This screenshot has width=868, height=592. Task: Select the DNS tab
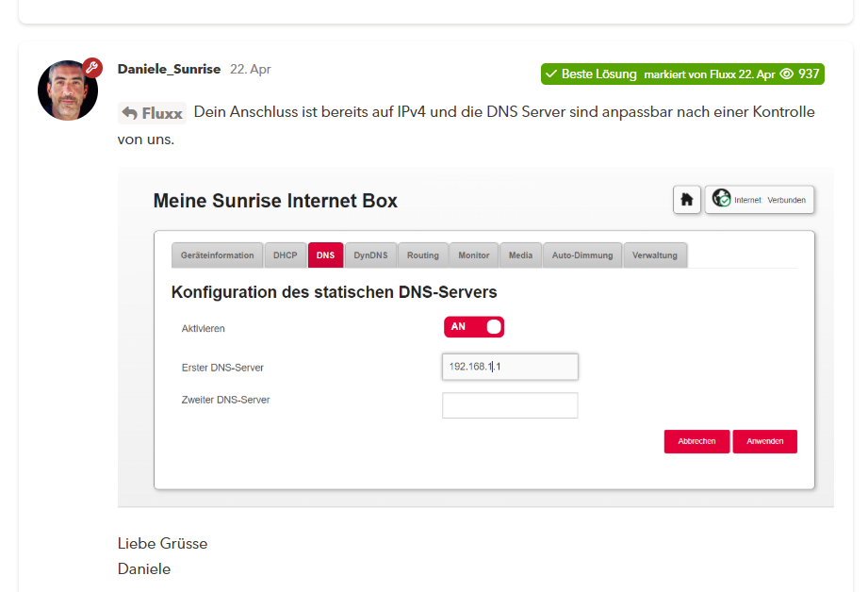coord(325,255)
